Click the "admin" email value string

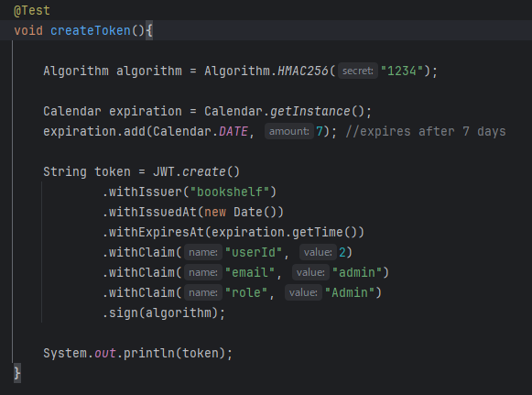point(357,272)
